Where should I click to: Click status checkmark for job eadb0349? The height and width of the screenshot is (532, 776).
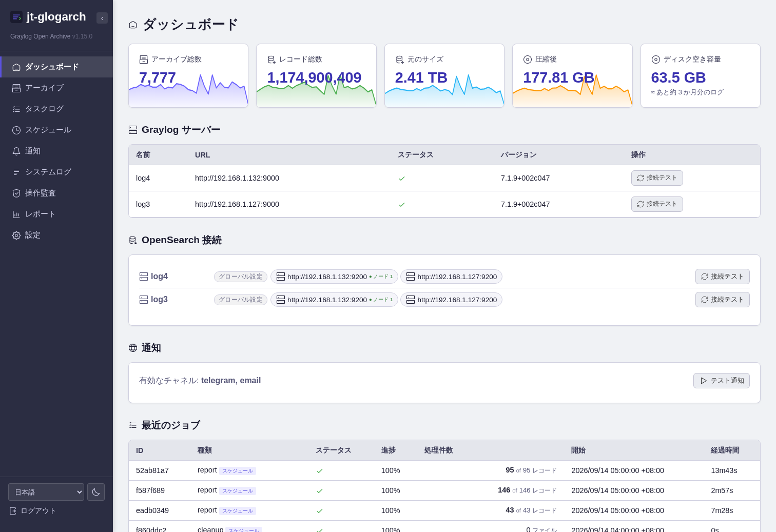click(320, 511)
